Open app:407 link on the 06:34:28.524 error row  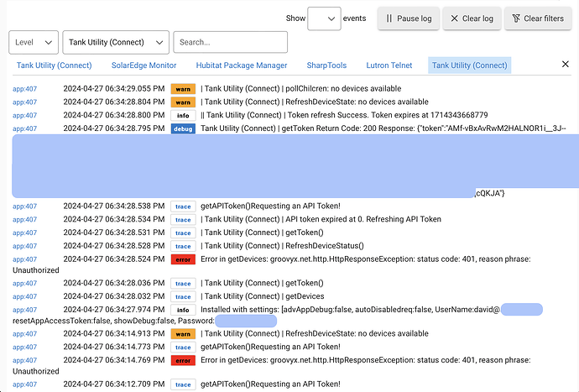coord(24,259)
